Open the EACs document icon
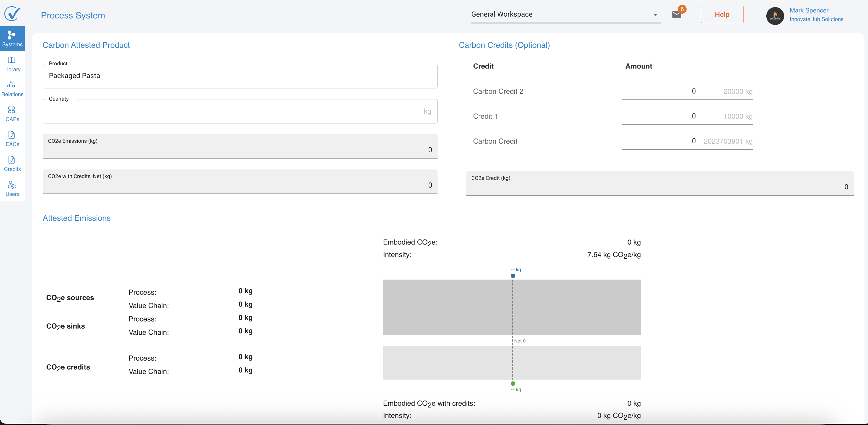The height and width of the screenshot is (425, 868). tap(12, 139)
